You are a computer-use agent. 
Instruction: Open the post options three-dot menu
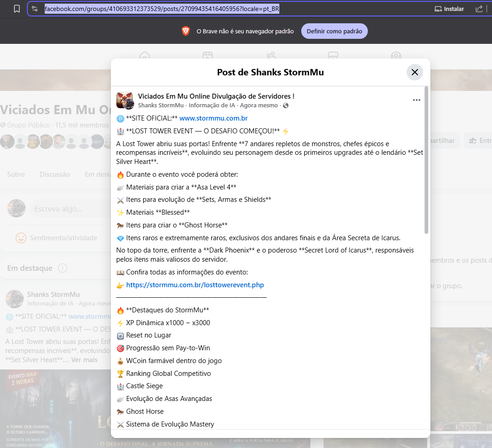416,100
